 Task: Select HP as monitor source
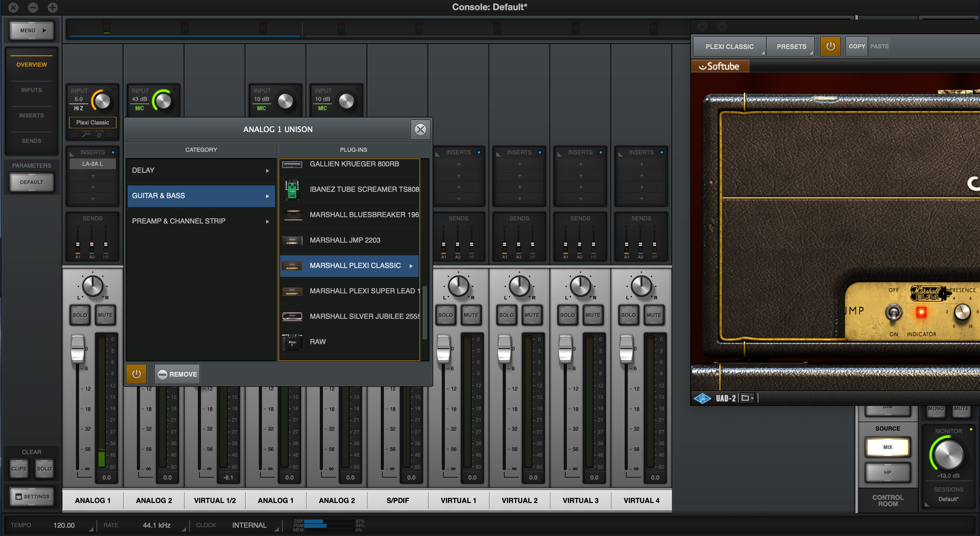click(888, 472)
